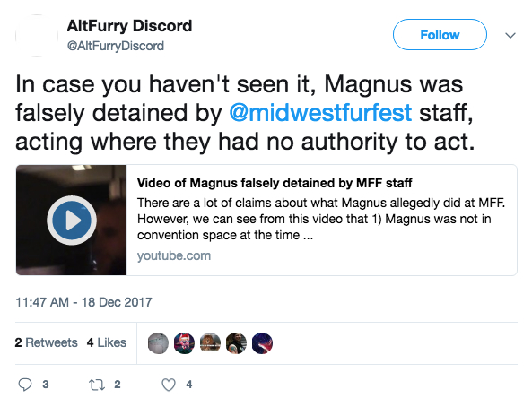Open the third liker's lion avatar
This screenshot has width=532, height=407.
[210, 342]
